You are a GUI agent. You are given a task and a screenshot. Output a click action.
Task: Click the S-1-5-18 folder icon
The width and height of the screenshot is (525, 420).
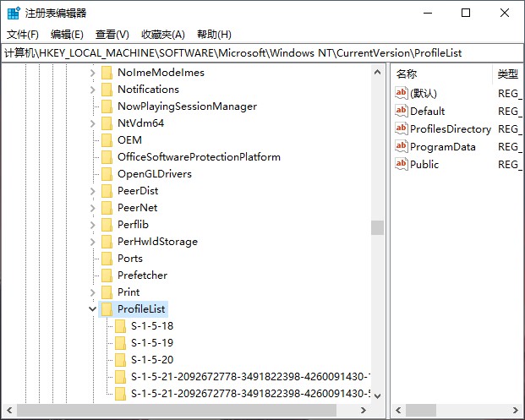point(120,326)
